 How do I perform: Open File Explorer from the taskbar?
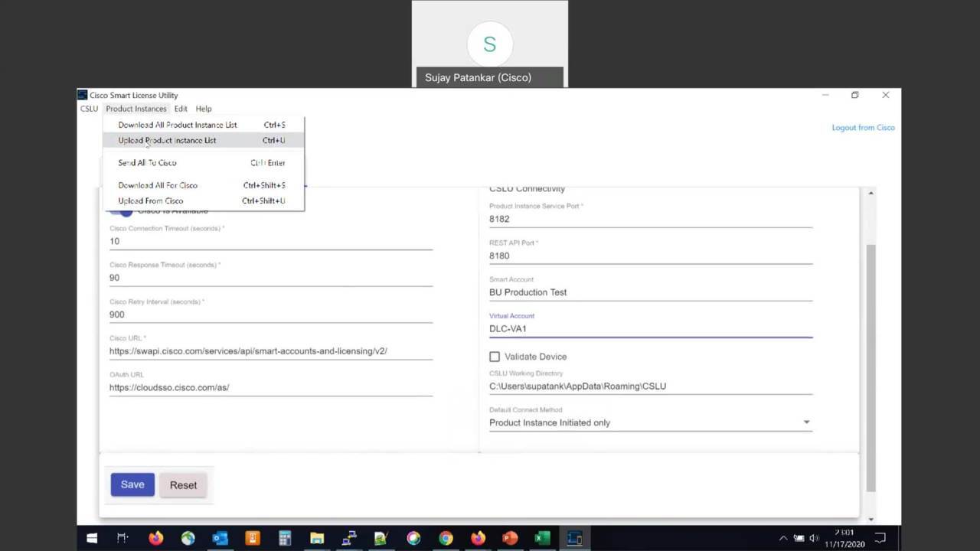pyautogui.click(x=317, y=538)
